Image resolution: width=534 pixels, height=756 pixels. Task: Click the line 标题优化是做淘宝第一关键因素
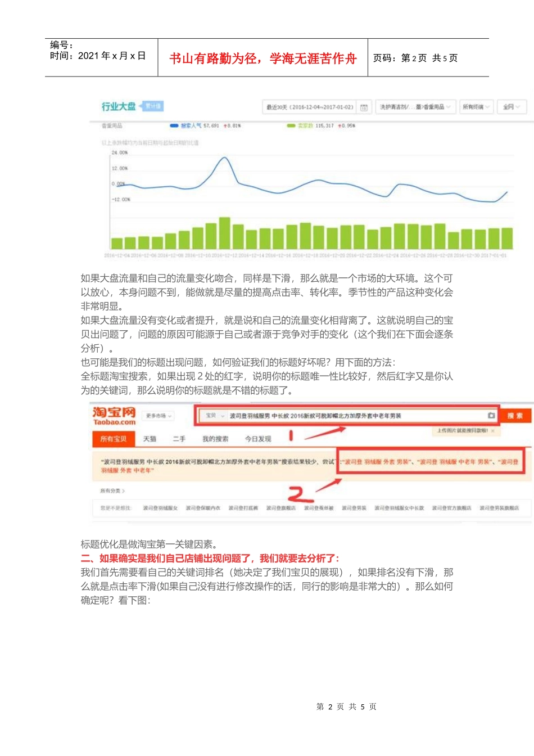[x=149, y=544]
